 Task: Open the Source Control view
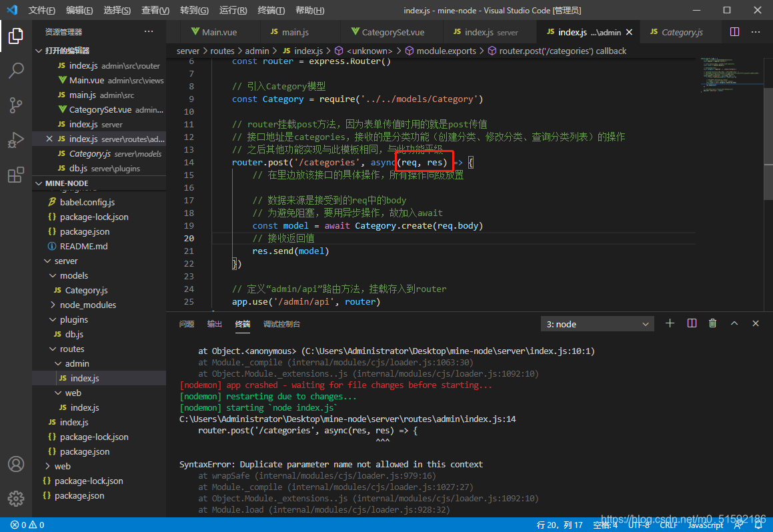[16, 105]
